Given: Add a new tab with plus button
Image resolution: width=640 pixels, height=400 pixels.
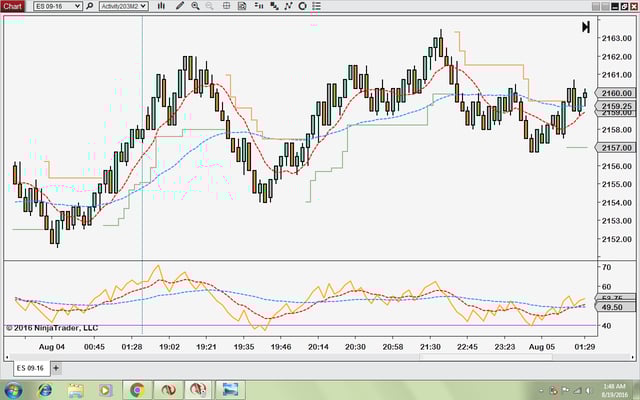Looking at the screenshot, I should pyautogui.click(x=55, y=368).
